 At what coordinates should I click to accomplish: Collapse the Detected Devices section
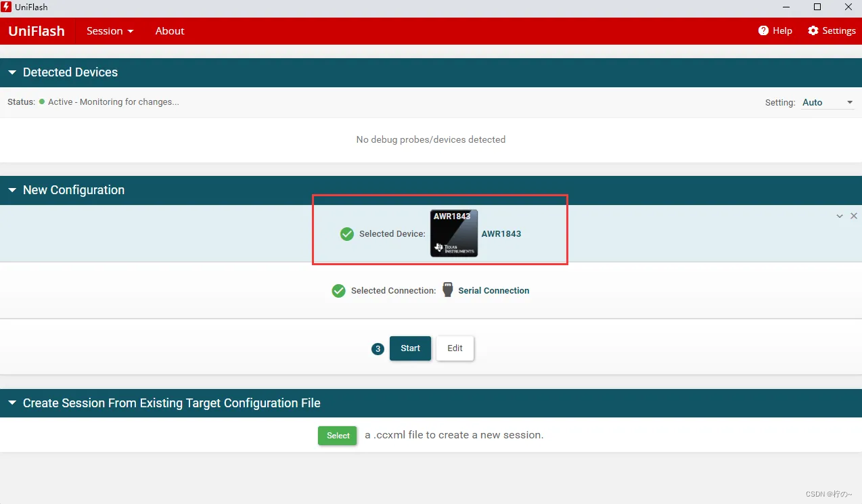point(12,72)
